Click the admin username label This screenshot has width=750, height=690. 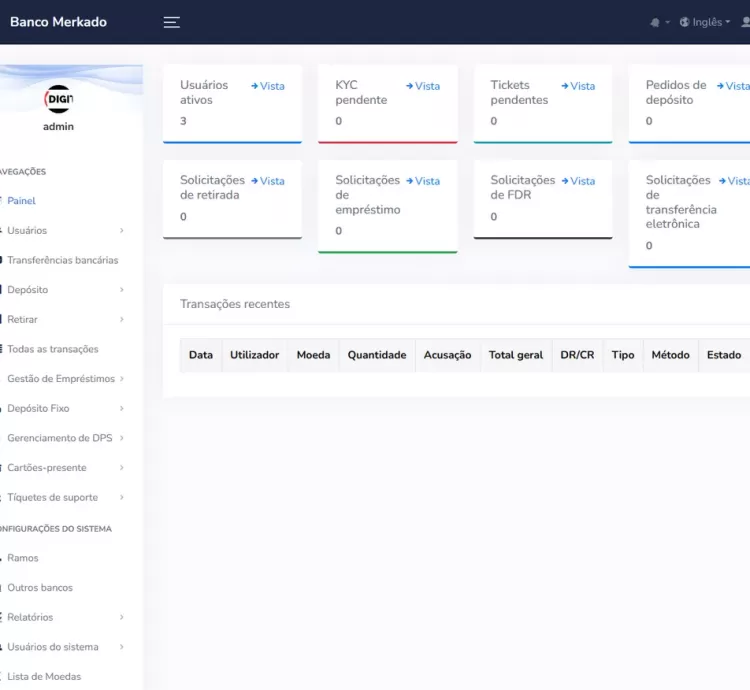[58, 127]
